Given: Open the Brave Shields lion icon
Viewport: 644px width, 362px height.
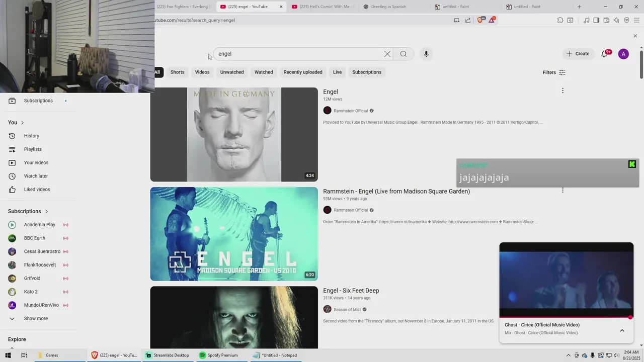Looking at the screenshot, I should pyautogui.click(x=480, y=20).
